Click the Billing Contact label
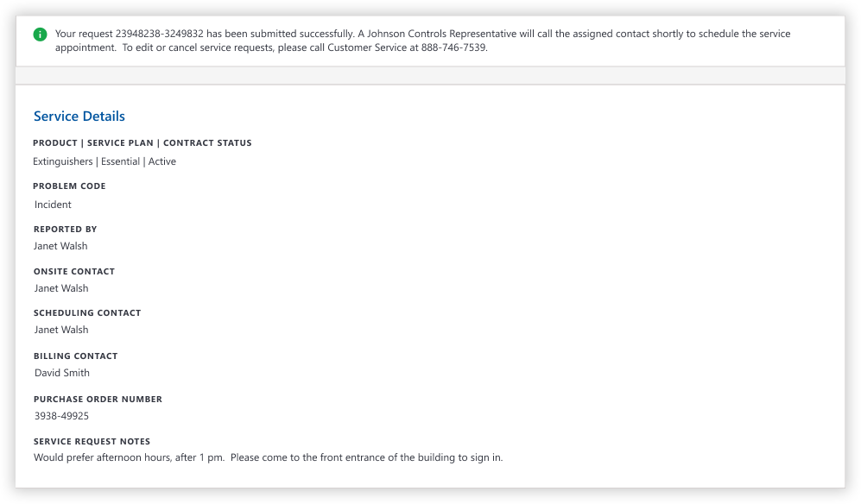This screenshot has height=504, width=861. [76, 356]
